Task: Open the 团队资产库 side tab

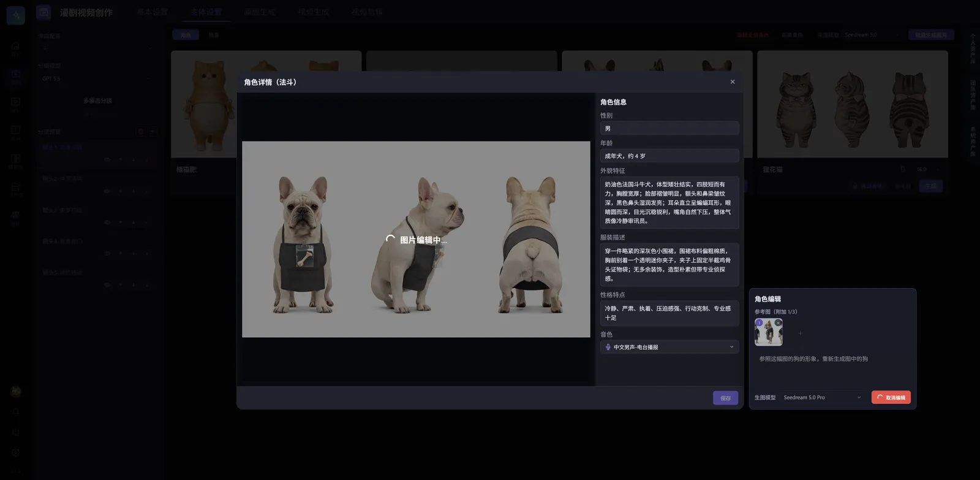Action: [x=973, y=95]
